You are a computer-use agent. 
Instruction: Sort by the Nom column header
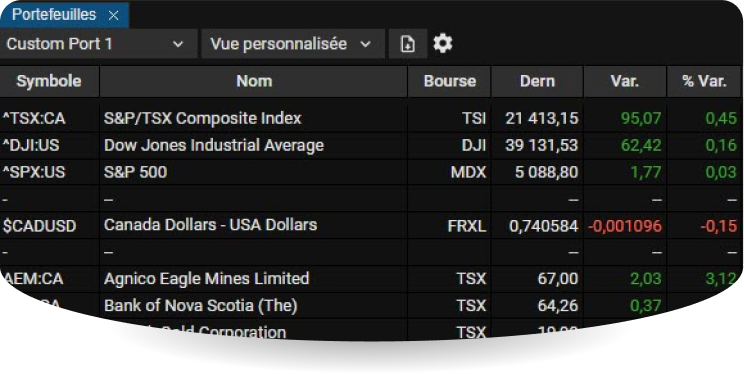254,81
